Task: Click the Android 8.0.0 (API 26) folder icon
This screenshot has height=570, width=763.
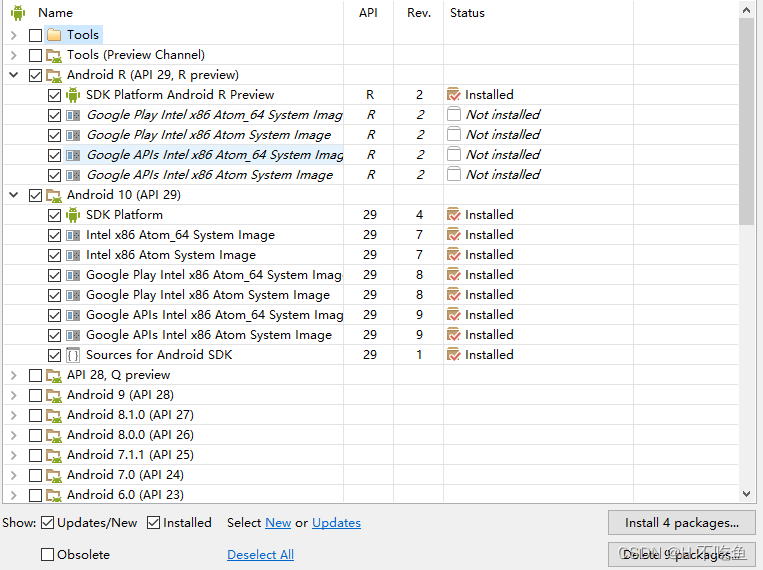Action: point(54,435)
